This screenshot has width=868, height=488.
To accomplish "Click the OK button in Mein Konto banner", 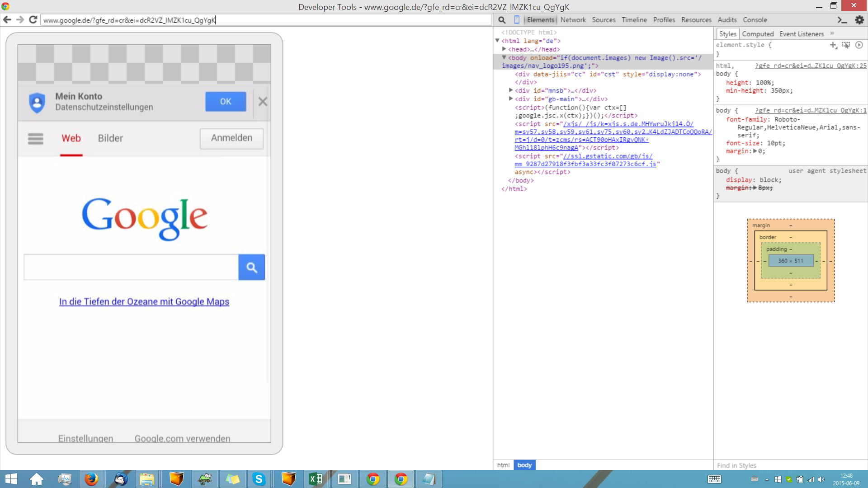I will point(226,102).
